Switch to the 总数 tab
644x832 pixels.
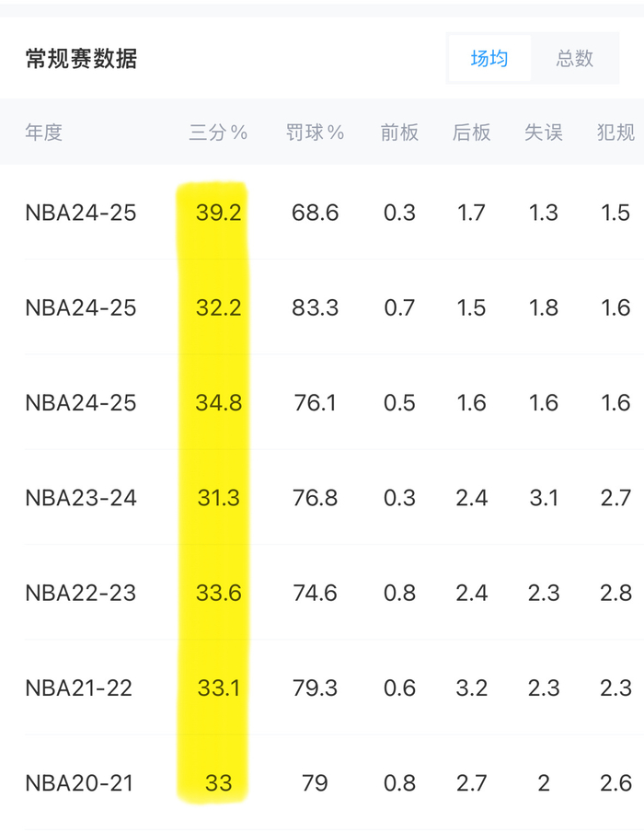click(x=575, y=59)
